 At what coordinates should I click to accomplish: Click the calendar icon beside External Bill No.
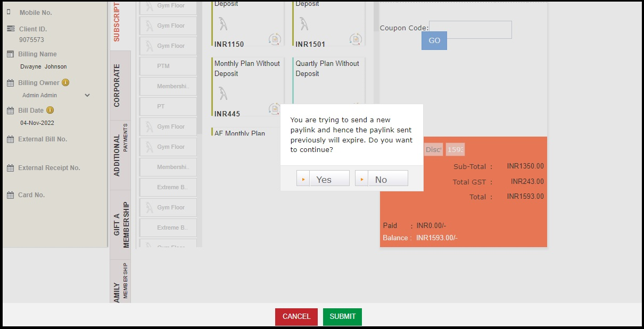(x=10, y=139)
